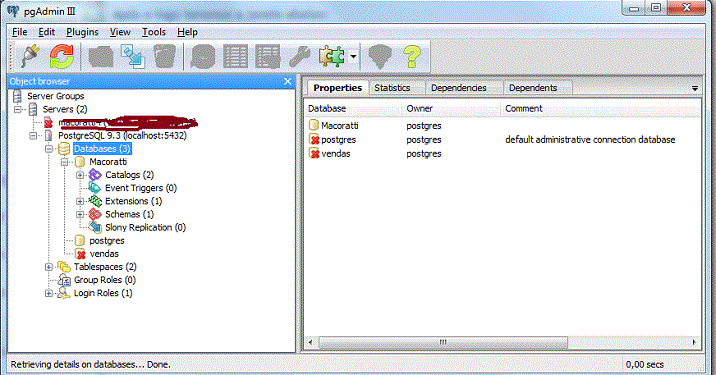Click the Maintenance wrench icon

(x=300, y=57)
